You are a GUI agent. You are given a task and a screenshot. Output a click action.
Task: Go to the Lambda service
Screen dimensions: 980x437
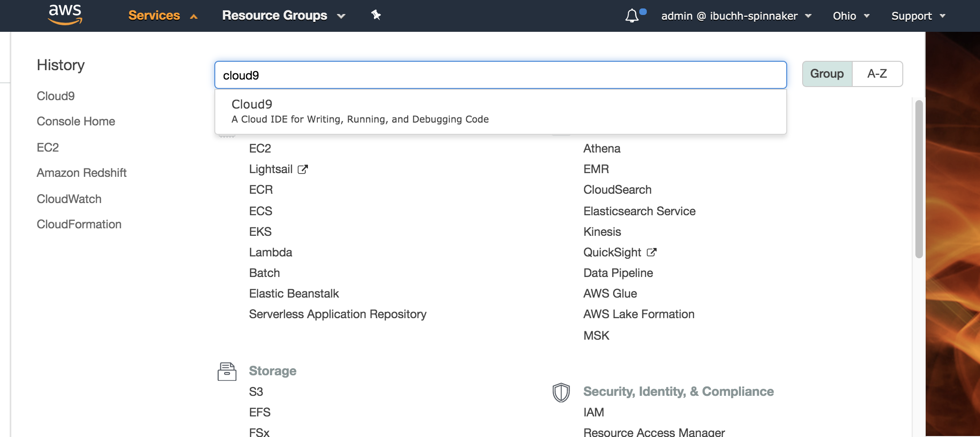click(271, 252)
